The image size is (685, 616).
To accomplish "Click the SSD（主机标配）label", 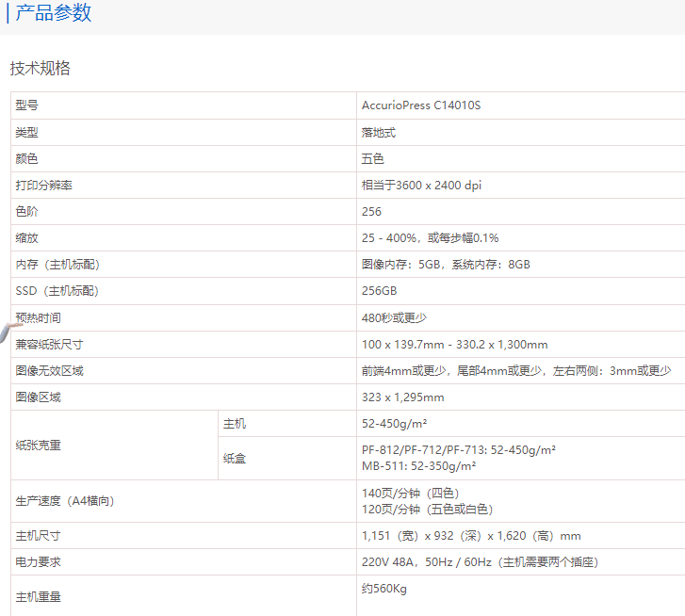I will point(57,291).
